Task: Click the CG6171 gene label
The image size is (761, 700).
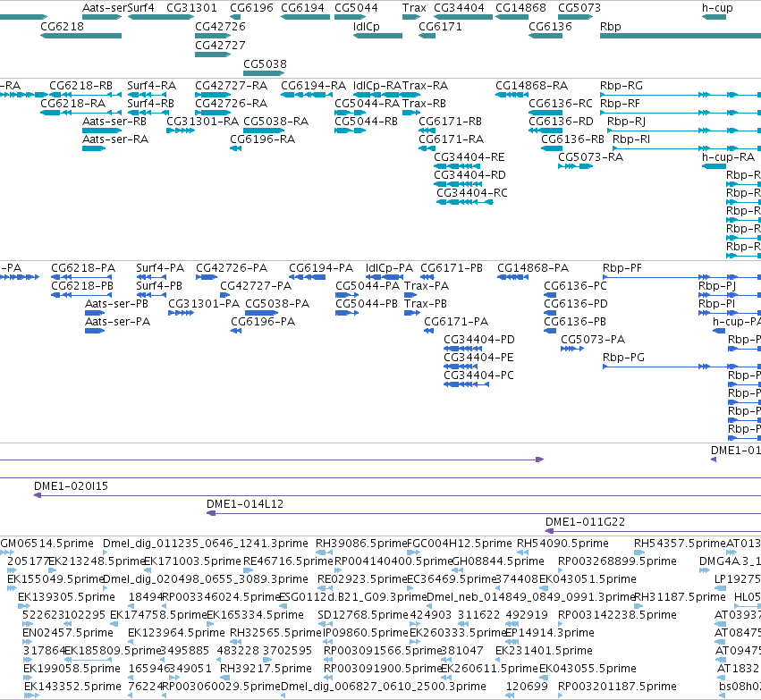Action: point(440,27)
